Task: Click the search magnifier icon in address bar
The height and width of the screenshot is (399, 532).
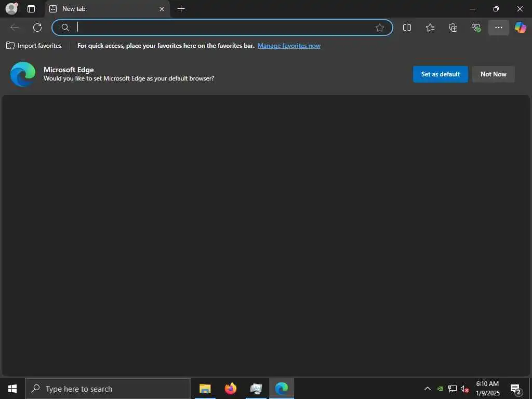Action: tap(65, 28)
